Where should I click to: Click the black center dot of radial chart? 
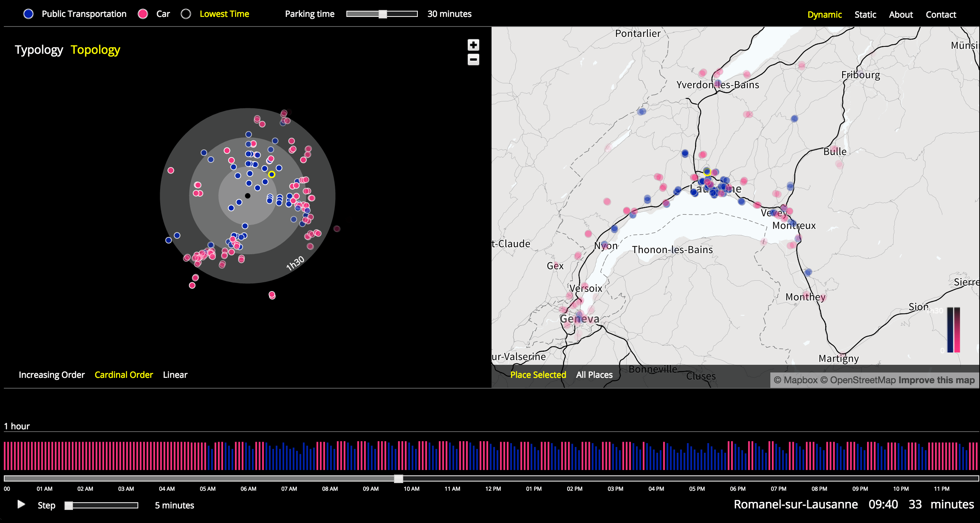[248, 196]
